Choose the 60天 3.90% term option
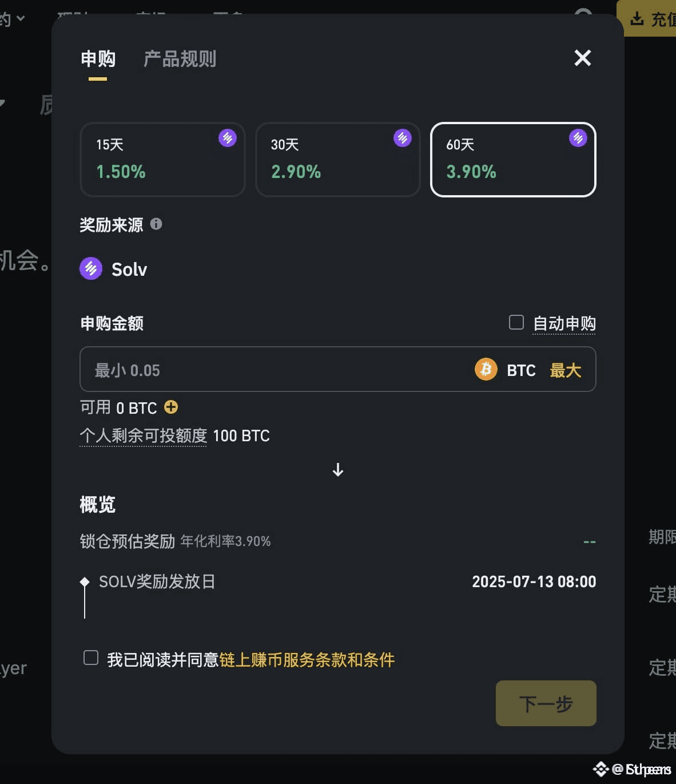Viewport: 676px width, 784px height. click(512, 160)
